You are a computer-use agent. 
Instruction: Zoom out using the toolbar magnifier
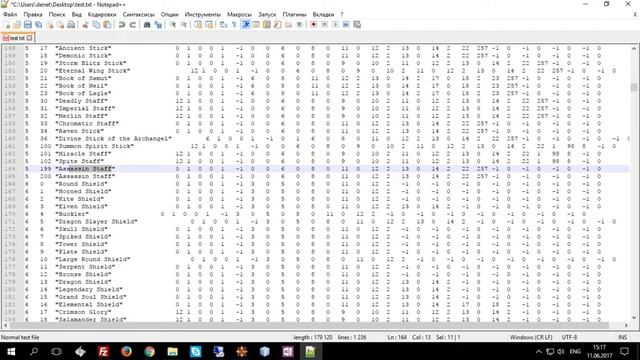[184, 25]
